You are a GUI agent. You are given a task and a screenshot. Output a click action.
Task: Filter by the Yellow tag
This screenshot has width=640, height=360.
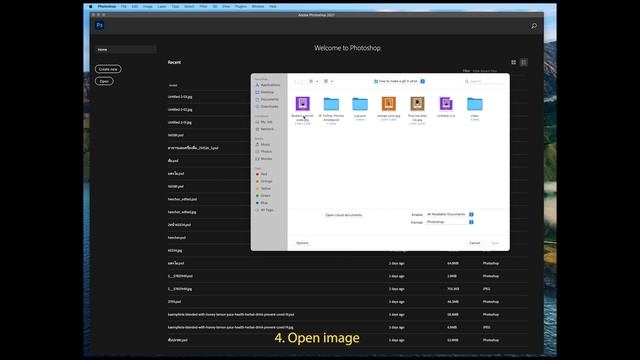point(263,189)
